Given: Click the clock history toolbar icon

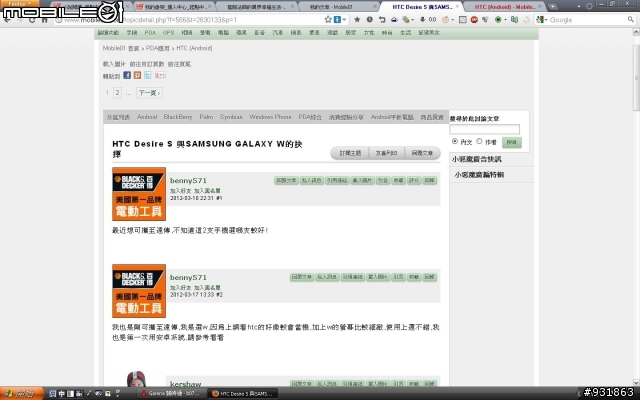Looking at the screenshot, I should (369, 20).
